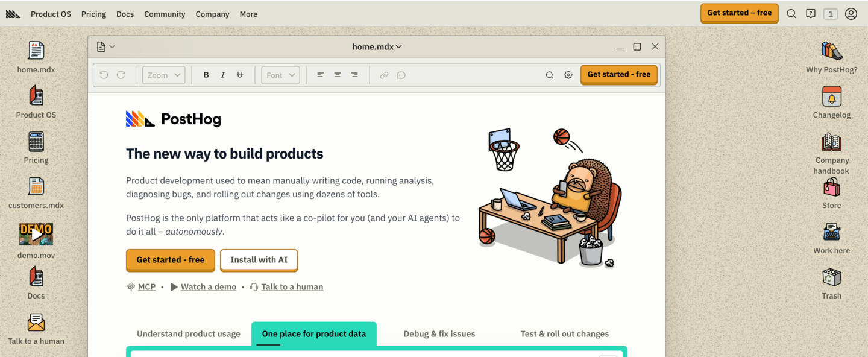Switch to Debug & fix issues tab

439,334
